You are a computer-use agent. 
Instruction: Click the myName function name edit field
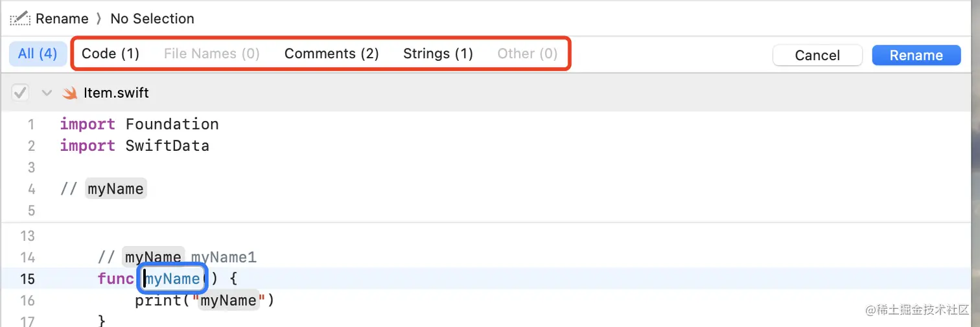click(172, 278)
